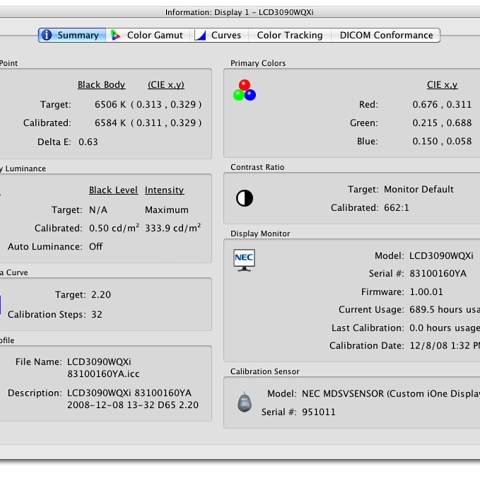Image resolution: width=480 pixels, height=480 pixels.
Task: Click the Black Level column header
Action: [x=113, y=190]
